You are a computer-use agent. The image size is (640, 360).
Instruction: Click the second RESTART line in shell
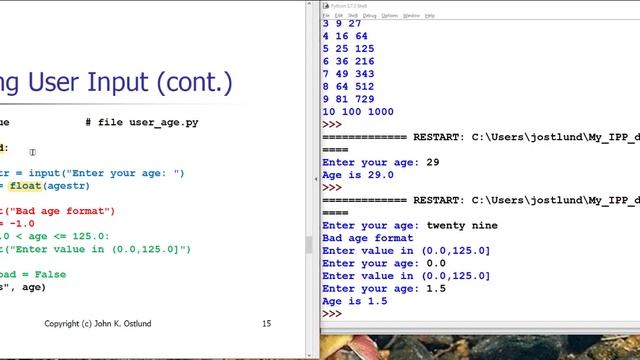pyautogui.click(x=481, y=200)
